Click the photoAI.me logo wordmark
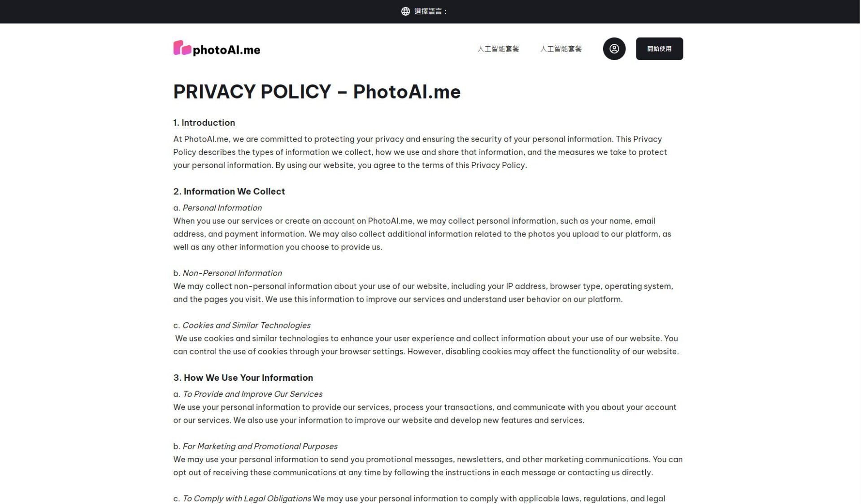The width and height of the screenshot is (861, 504). click(226, 50)
